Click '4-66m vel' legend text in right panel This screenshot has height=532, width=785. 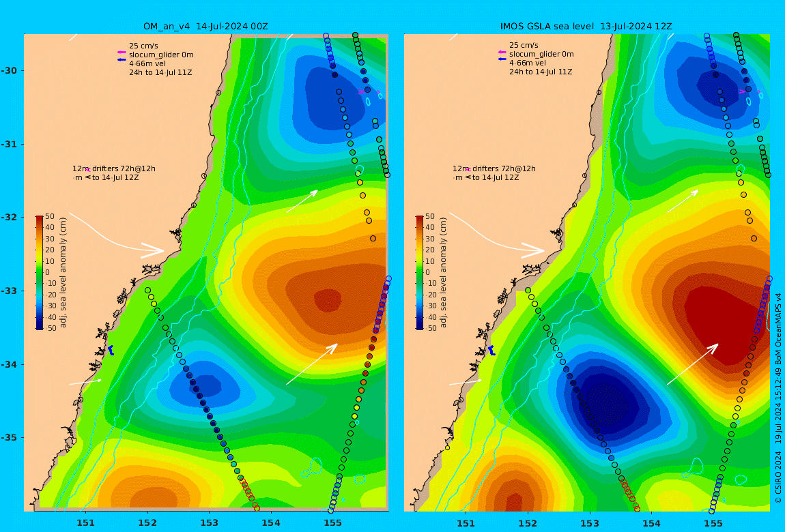tap(528, 63)
